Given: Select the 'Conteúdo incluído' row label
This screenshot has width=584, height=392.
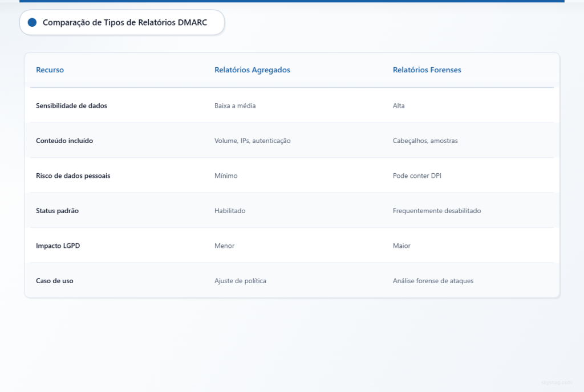Looking at the screenshot, I should 64,141.
